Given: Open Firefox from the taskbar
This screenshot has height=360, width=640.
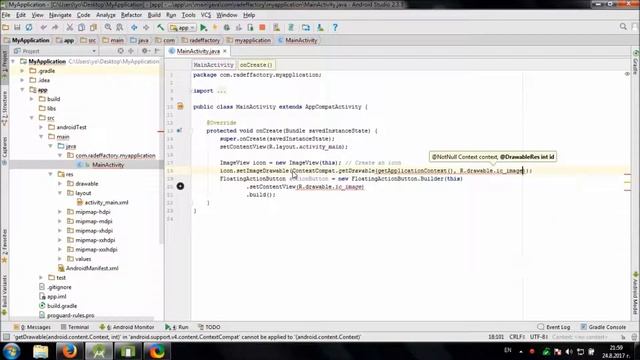Looking at the screenshot, I should [69, 351].
